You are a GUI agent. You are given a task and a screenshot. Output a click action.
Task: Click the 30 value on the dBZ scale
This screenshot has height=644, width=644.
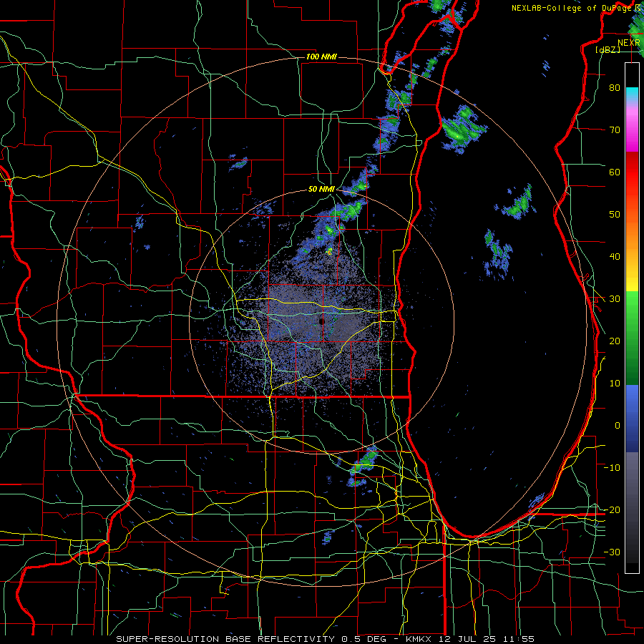615,299
